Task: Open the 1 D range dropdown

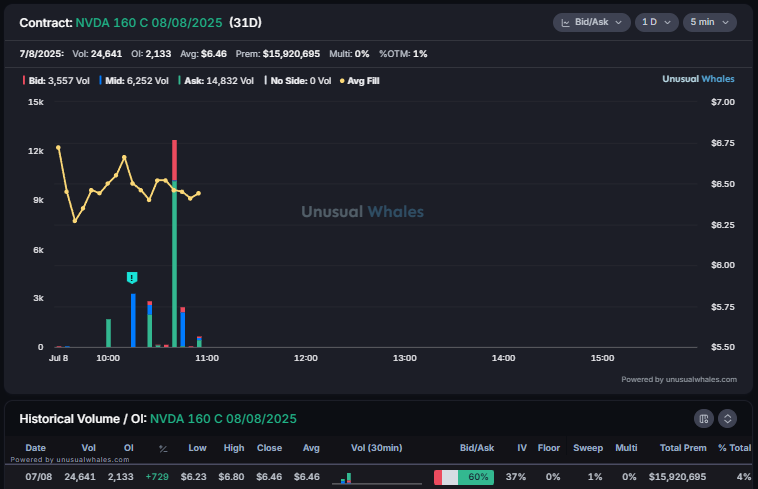Action: (x=656, y=22)
